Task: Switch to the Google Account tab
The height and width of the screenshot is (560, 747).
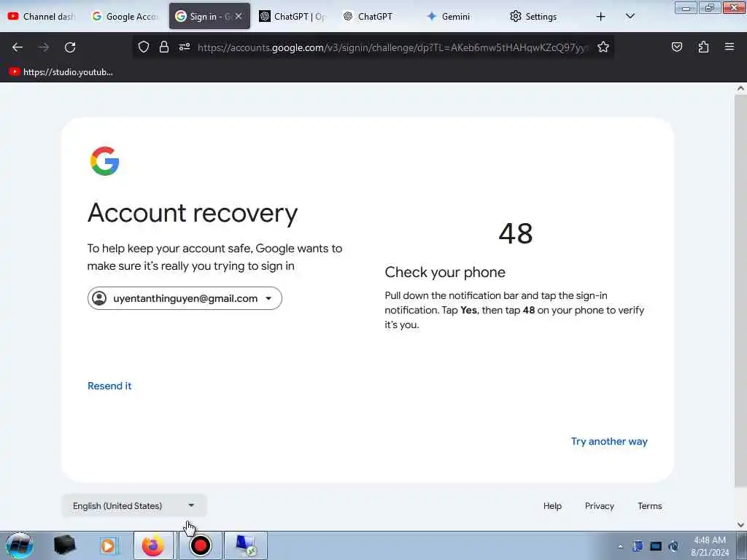Action: (125, 16)
